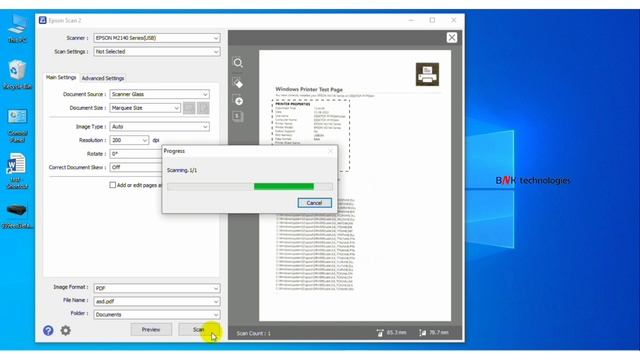Maximize the Epson Scan 2 window
The image size is (640, 360).
(432, 20)
